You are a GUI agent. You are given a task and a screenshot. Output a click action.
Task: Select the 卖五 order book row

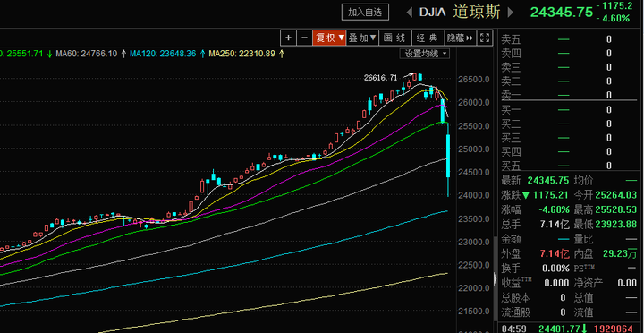click(569, 39)
